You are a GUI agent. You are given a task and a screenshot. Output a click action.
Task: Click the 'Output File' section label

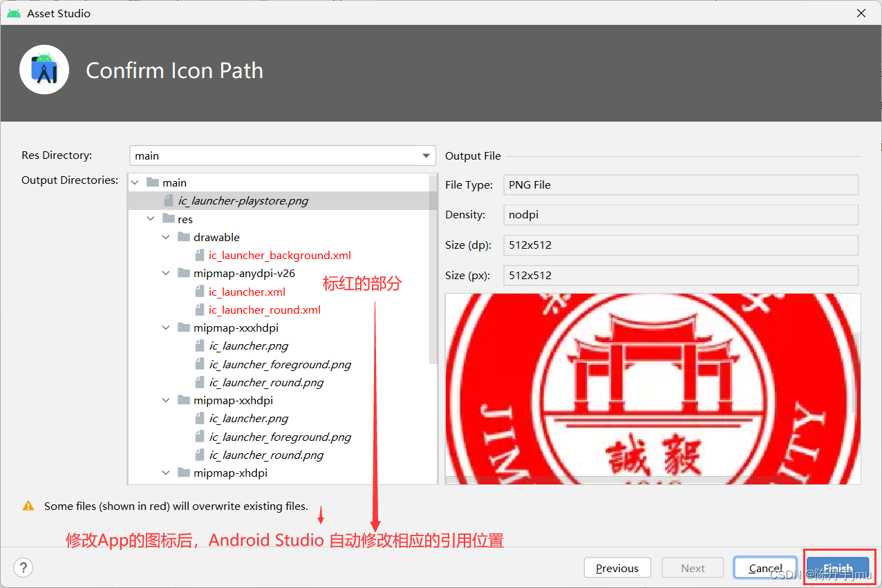(473, 155)
